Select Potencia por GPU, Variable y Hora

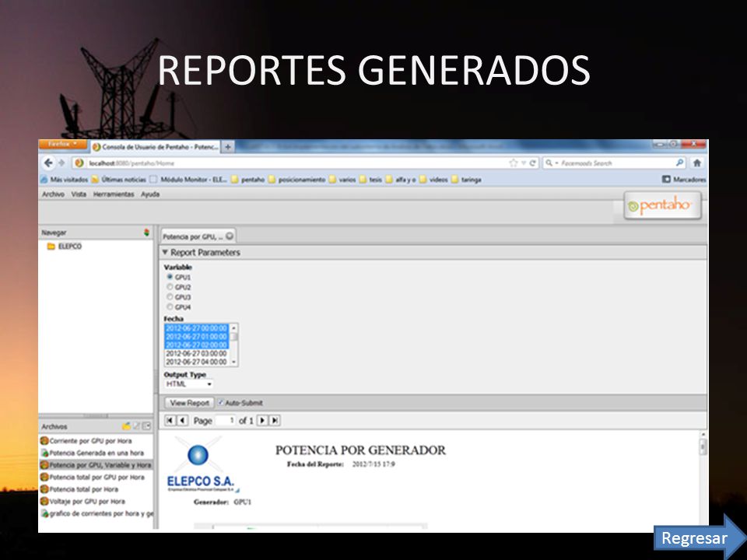point(96,465)
